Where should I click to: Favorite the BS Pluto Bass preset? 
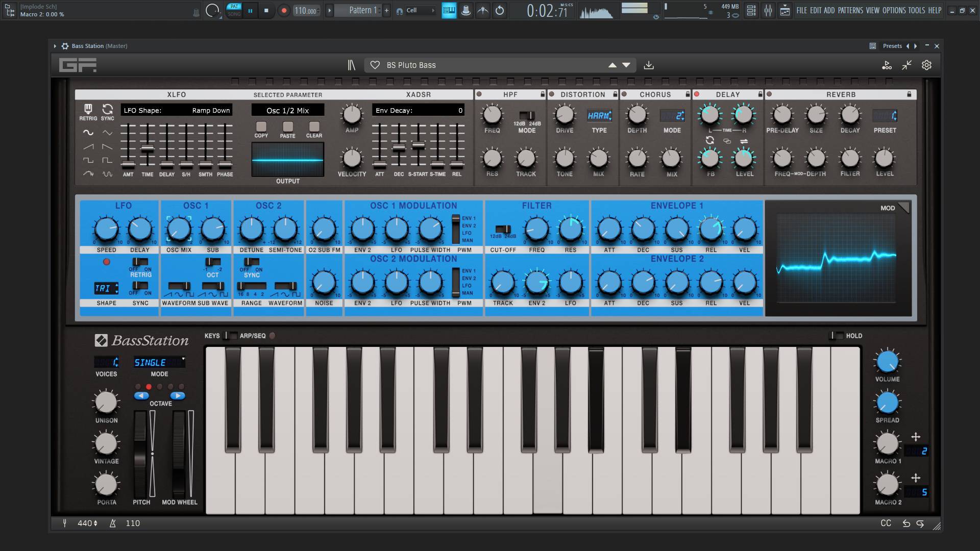coord(375,65)
